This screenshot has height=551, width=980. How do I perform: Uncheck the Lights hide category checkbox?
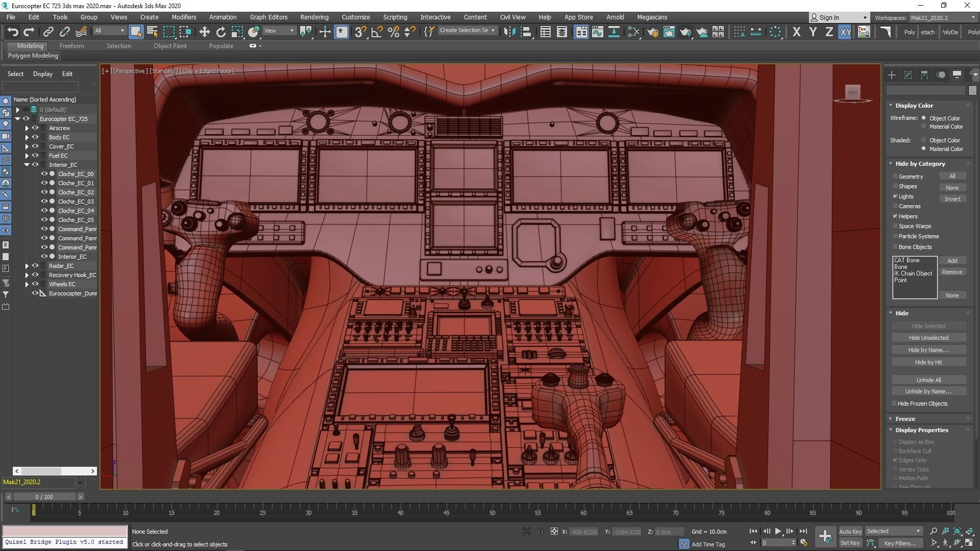point(895,196)
